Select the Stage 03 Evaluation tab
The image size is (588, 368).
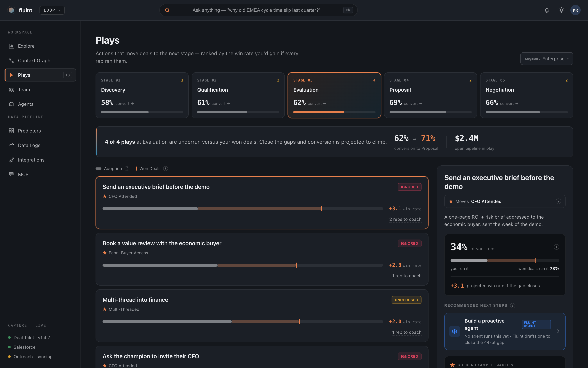(334, 95)
